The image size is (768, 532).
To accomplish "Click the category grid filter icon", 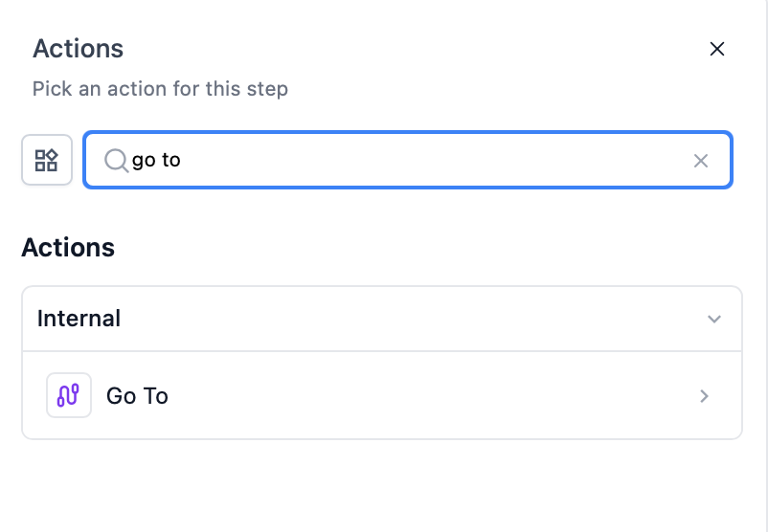I will (47, 160).
